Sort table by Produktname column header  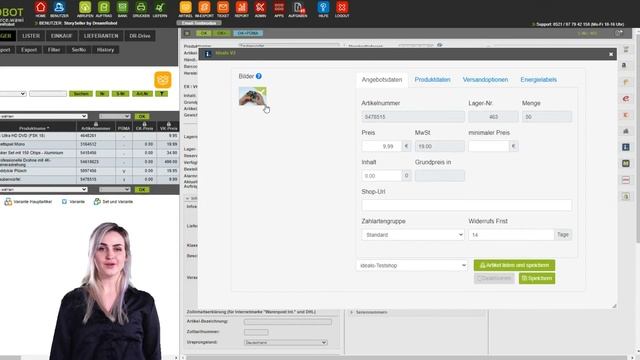(34, 128)
